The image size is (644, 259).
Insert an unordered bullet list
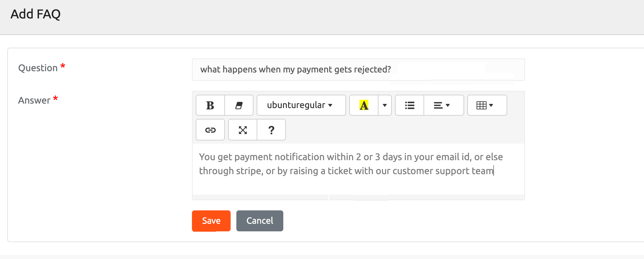click(x=409, y=105)
